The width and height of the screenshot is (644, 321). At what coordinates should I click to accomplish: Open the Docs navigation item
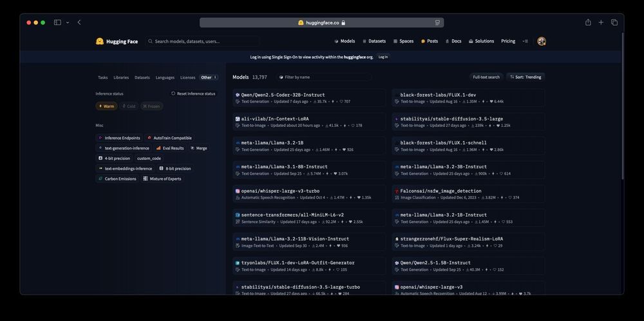tap(453, 41)
